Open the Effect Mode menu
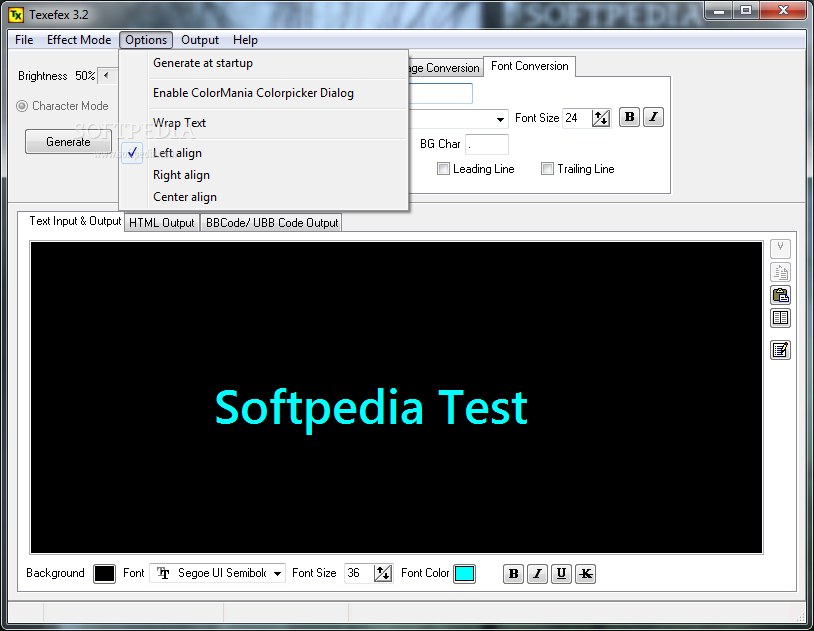814x631 pixels. click(79, 40)
